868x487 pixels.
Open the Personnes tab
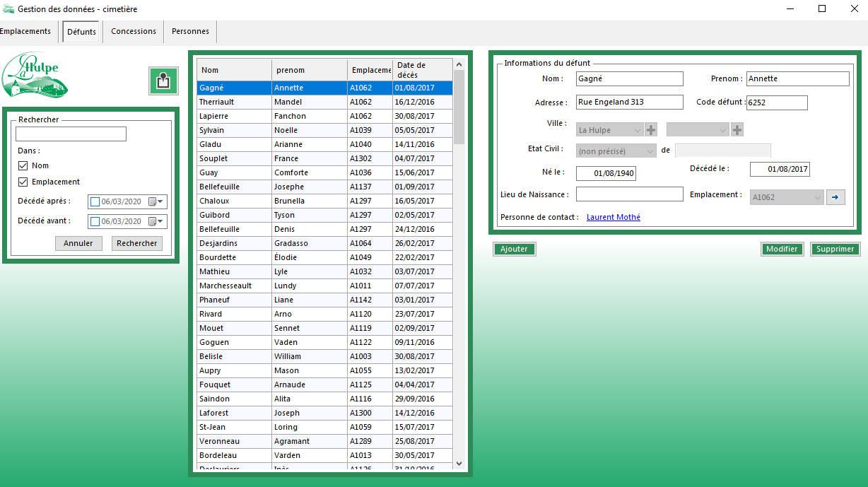click(x=190, y=32)
